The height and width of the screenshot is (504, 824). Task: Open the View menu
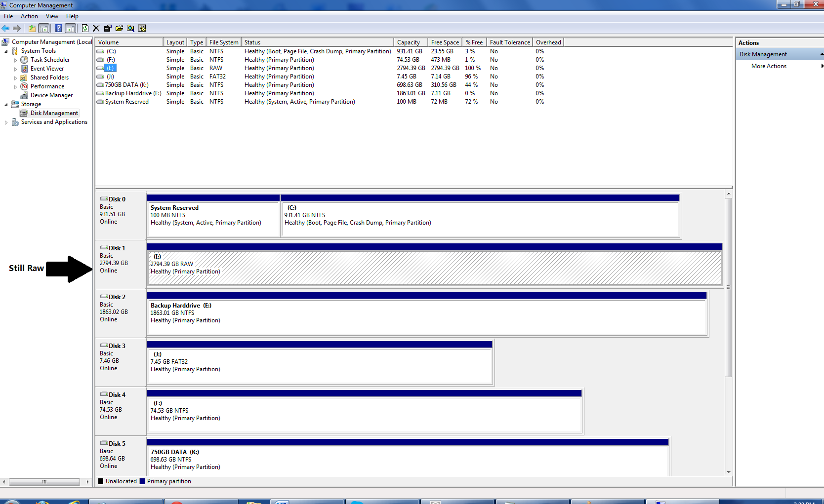(52, 16)
